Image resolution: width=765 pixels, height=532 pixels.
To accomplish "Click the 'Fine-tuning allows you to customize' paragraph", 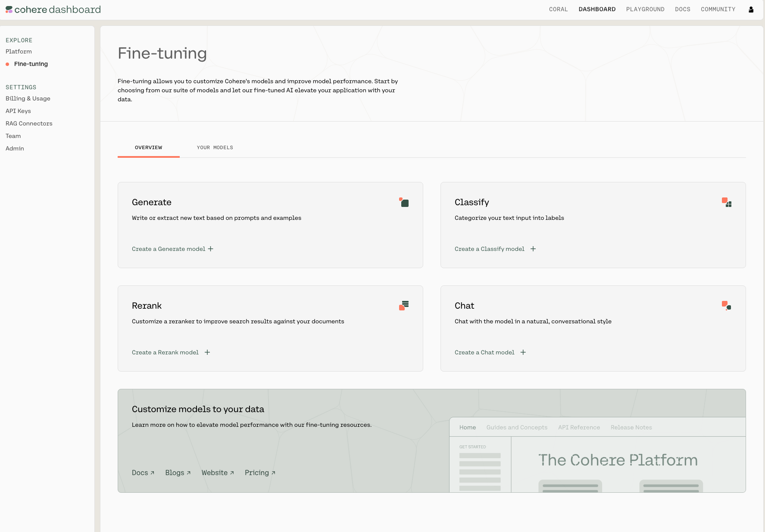I will tap(258, 90).
